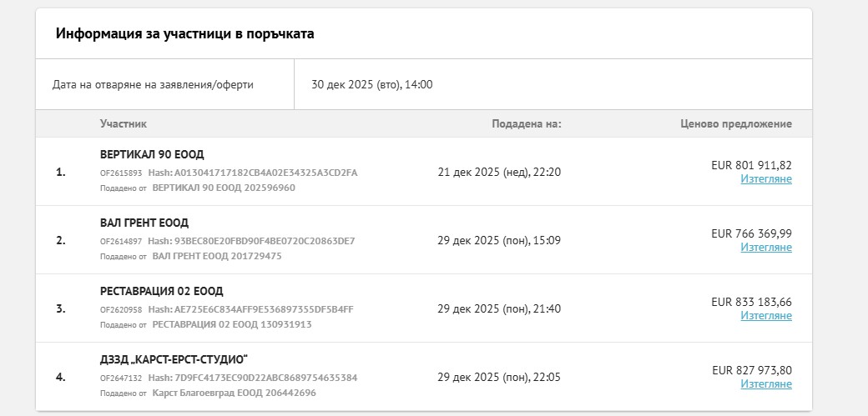This screenshot has width=868, height=416.
Task: Click offer ID OF2620958
Action: [122, 310]
